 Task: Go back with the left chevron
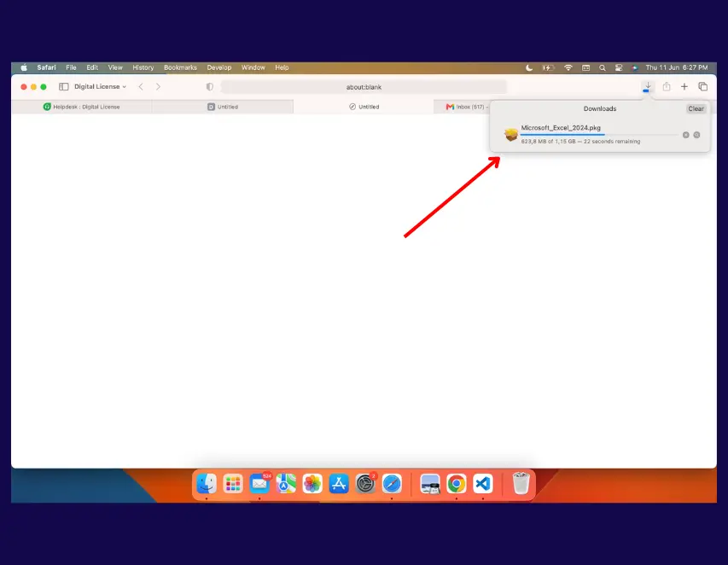[141, 87]
